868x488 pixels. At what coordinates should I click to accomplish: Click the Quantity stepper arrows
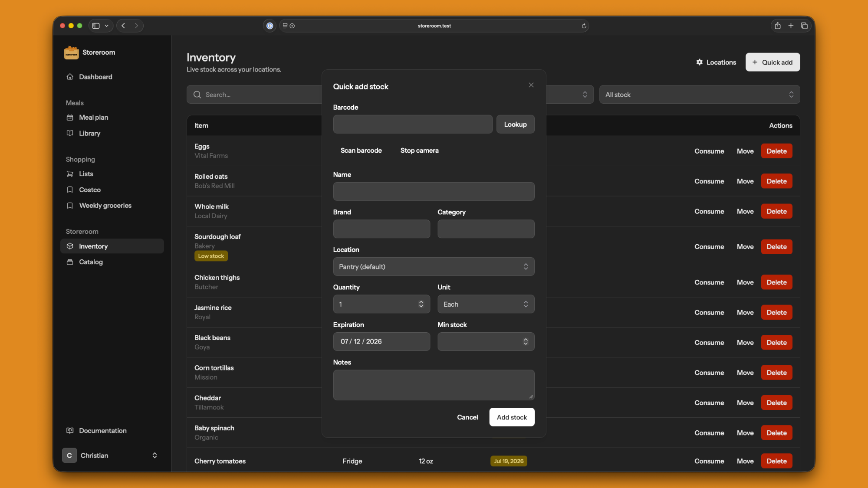[421, 304]
